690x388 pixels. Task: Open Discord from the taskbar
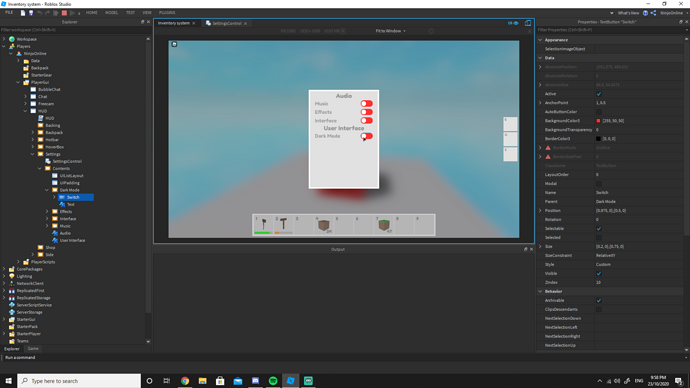click(255, 381)
